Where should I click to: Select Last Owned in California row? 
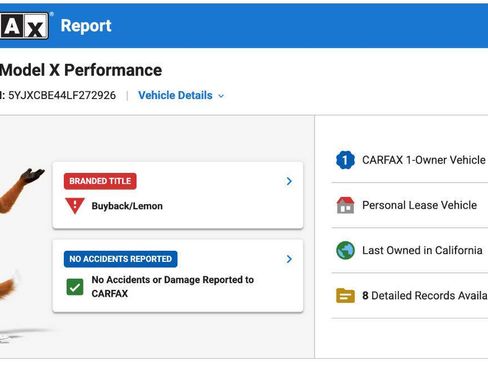410,250
